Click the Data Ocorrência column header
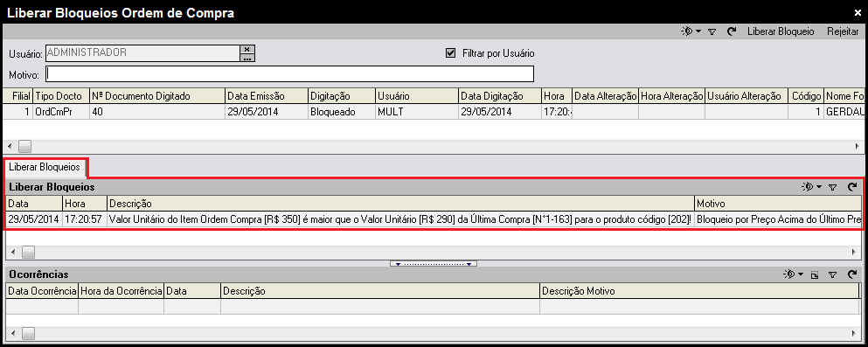The image size is (868, 347). pos(42,291)
